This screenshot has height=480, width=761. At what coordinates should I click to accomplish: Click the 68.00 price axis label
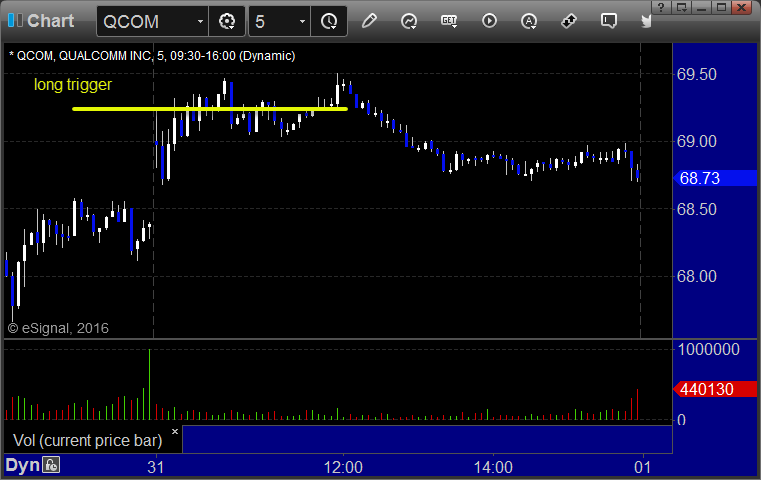coord(696,276)
